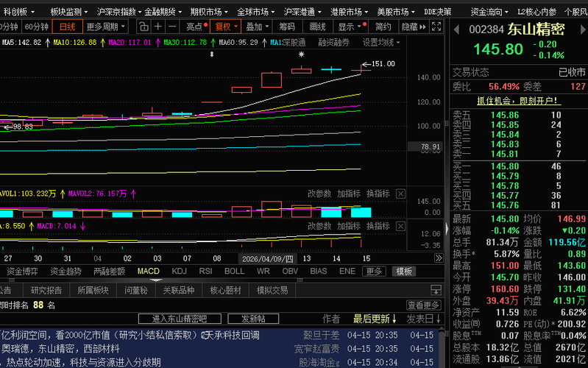Select 卖一 145.81 order row
Image resolution: width=588 pixels, height=368 pixels.
tap(518, 154)
